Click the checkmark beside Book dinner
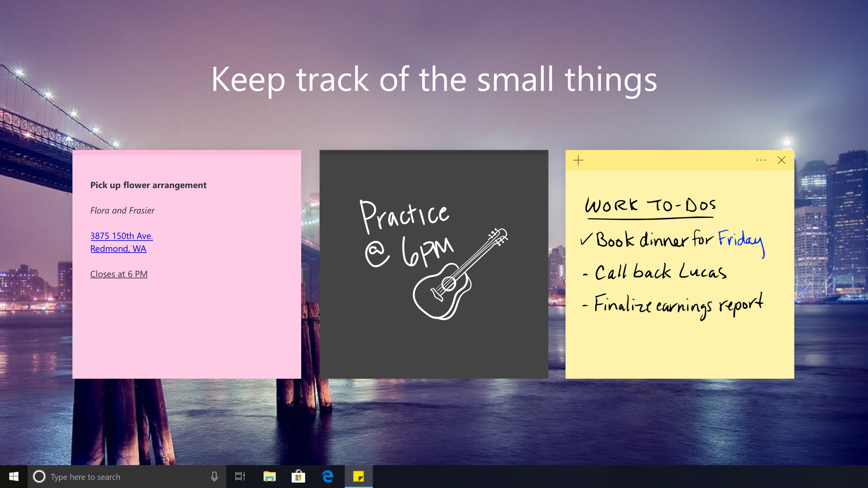The width and height of the screenshot is (868, 488). [586, 239]
